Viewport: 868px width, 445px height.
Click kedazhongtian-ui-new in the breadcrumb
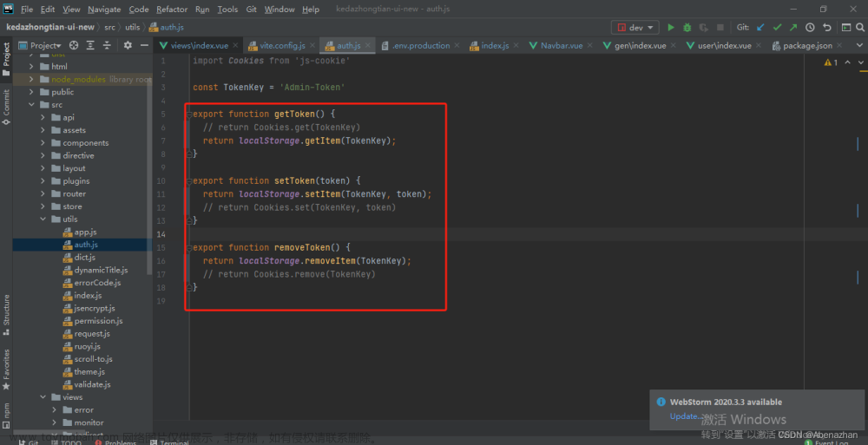[50, 27]
